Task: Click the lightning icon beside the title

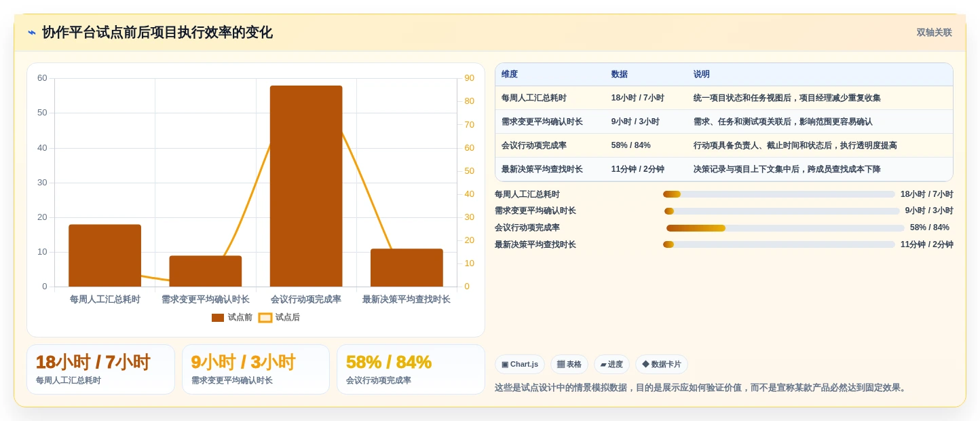Action: coord(32,32)
